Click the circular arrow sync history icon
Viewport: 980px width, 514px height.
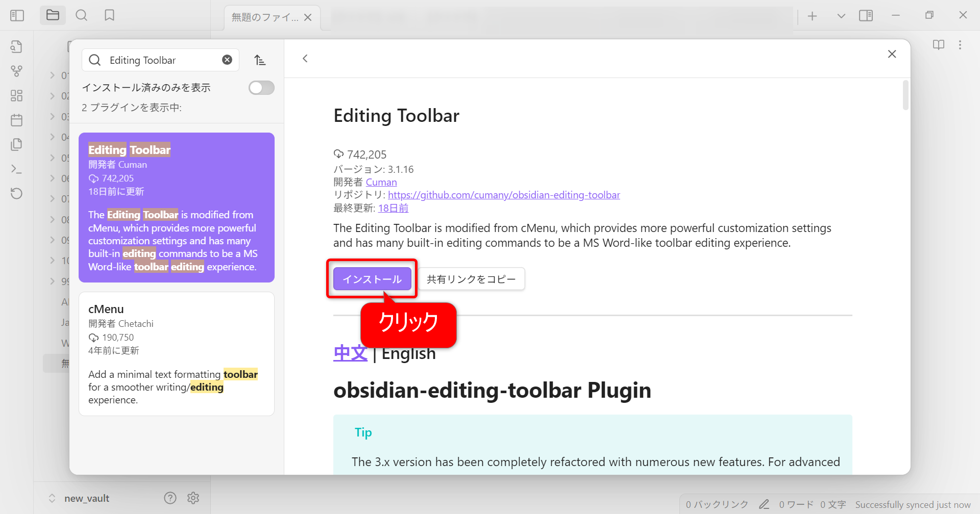tap(16, 193)
